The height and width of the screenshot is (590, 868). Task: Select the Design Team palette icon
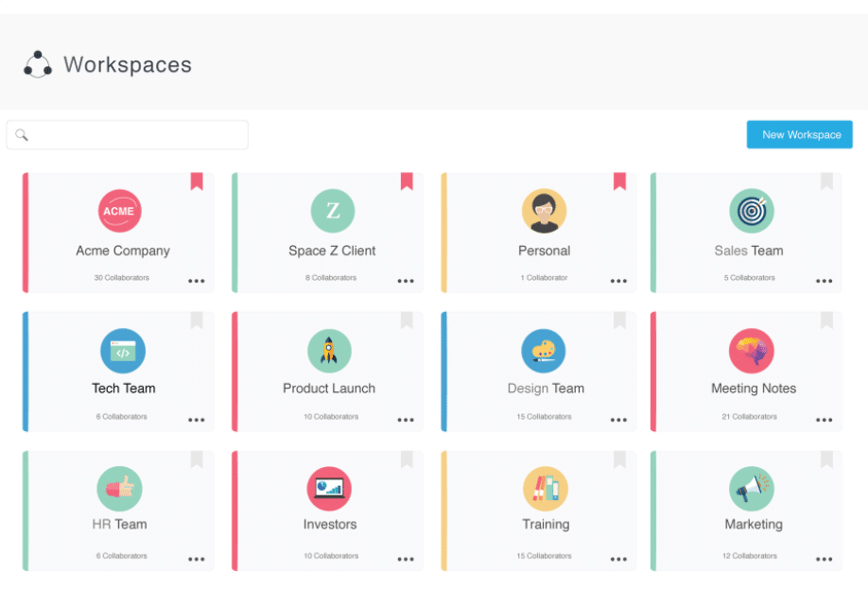pyautogui.click(x=544, y=351)
